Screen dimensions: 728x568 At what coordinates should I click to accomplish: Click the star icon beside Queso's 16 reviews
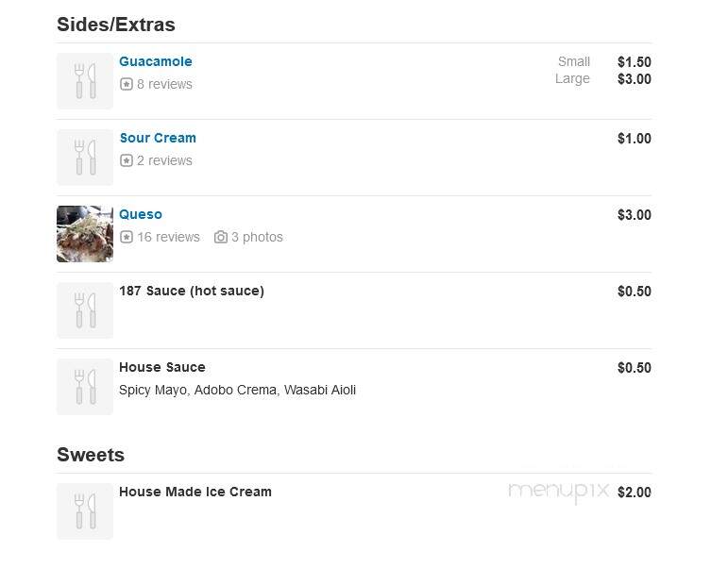(x=127, y=237)
